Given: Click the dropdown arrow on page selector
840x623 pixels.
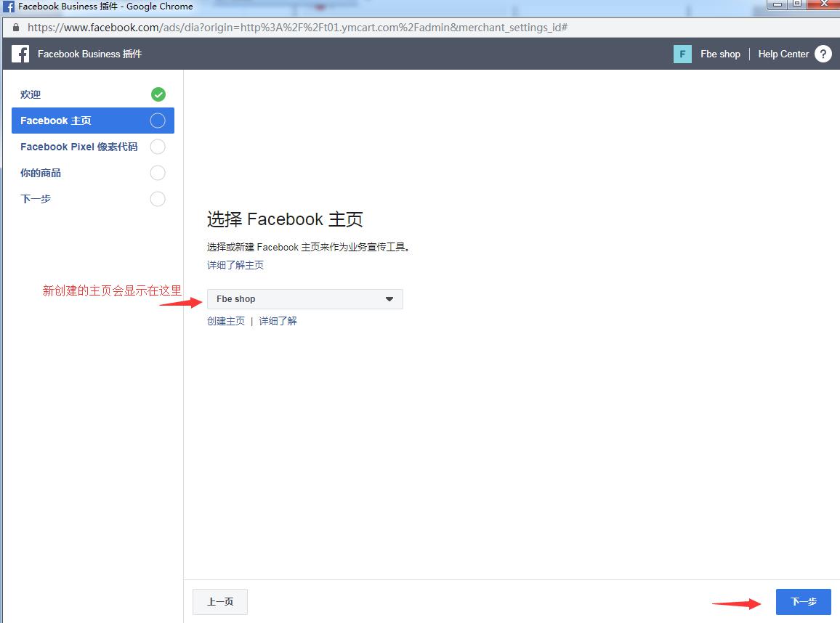Looking at the screenshot, I should click(x=389, y=299).
